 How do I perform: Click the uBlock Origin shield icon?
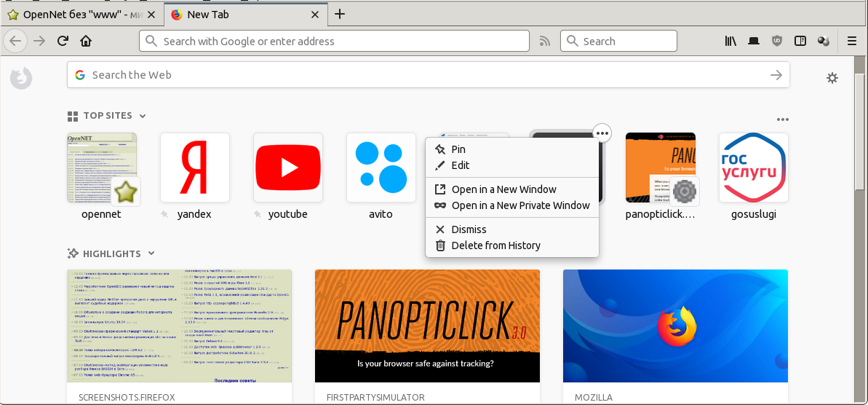coord(777,41)
